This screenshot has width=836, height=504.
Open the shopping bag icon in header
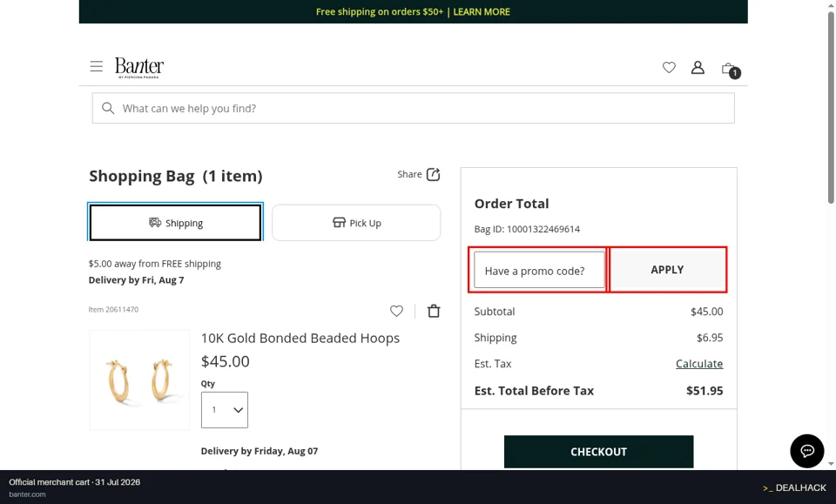pyautogui.click(x=731, y=70)
